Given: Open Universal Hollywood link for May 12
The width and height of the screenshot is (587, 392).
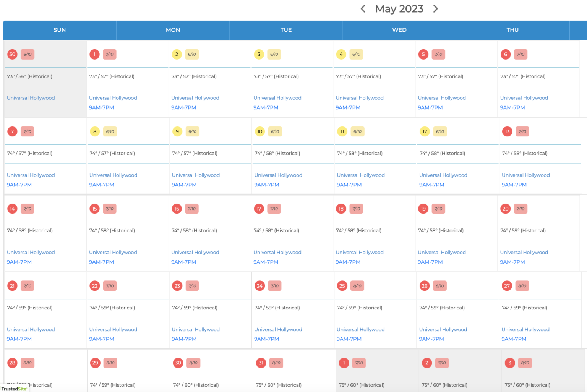Looking at the screenshot, I should (443, 175).
